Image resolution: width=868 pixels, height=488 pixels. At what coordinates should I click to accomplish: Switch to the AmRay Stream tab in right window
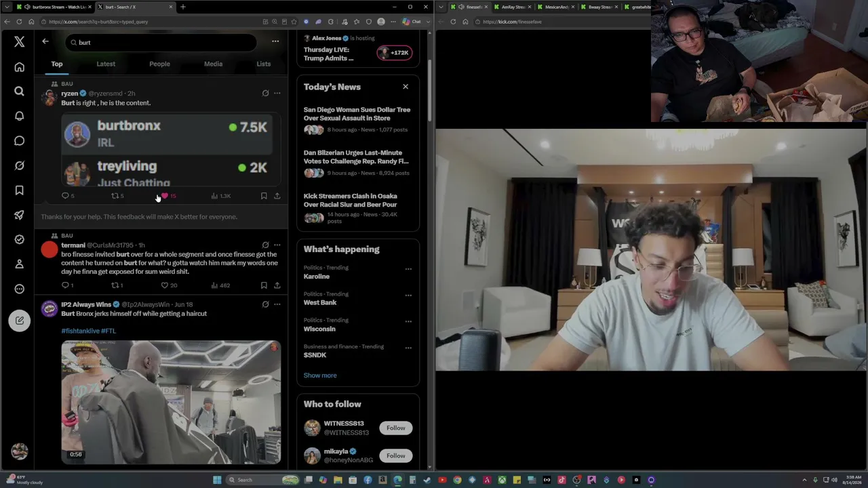(513, 7)
